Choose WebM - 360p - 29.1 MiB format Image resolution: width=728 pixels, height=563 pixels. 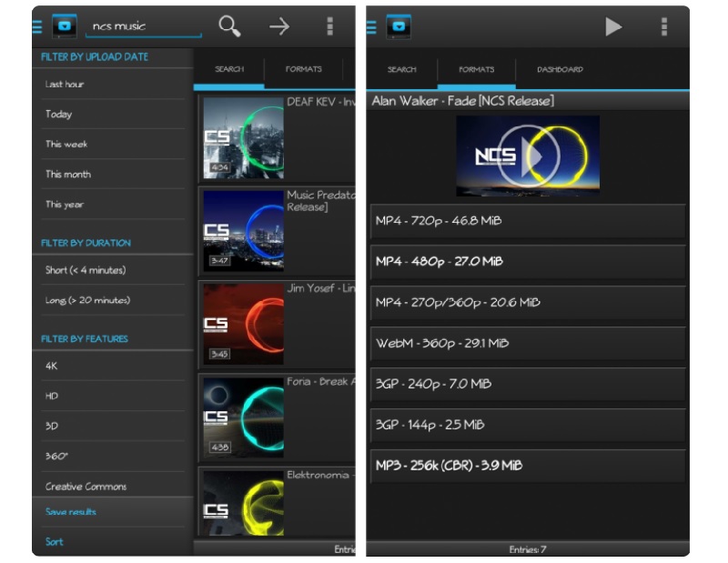(x=528, y=344)
